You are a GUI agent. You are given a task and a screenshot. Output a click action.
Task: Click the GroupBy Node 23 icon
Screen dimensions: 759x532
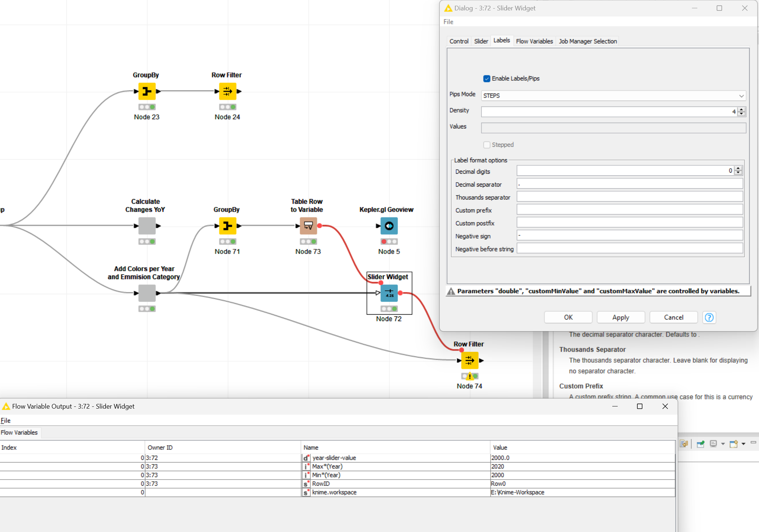pyautogui.click(x=147, y=91)
